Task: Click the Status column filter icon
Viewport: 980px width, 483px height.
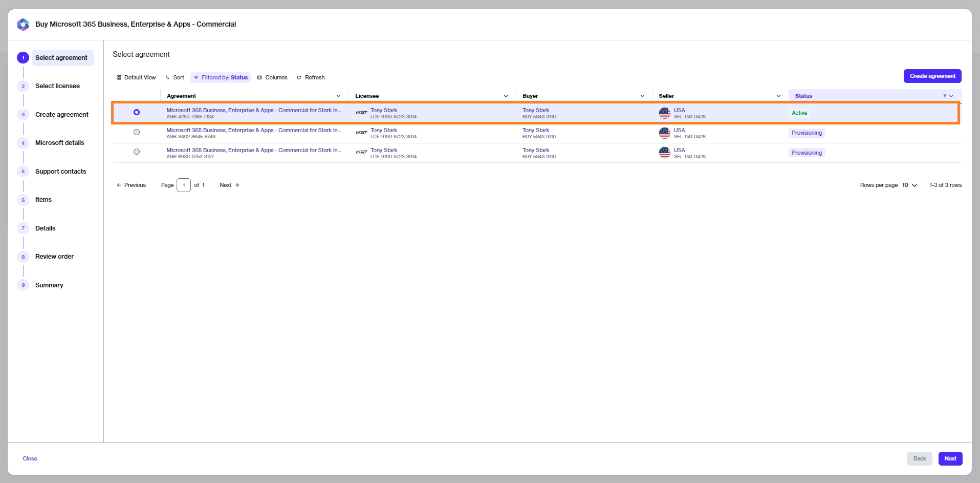Action: pos(945,96)
